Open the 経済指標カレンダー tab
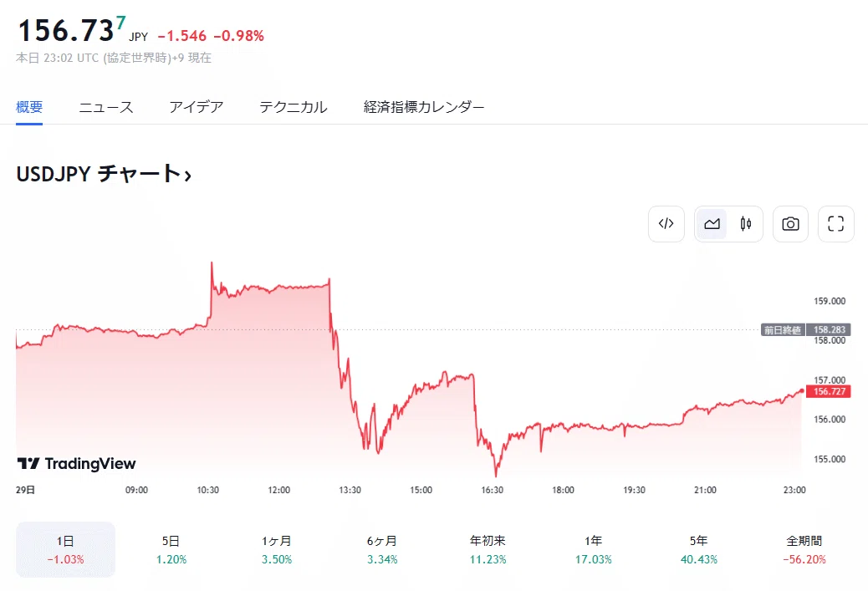The height and width of the screenshot is (591, 868). coord(424,107)
